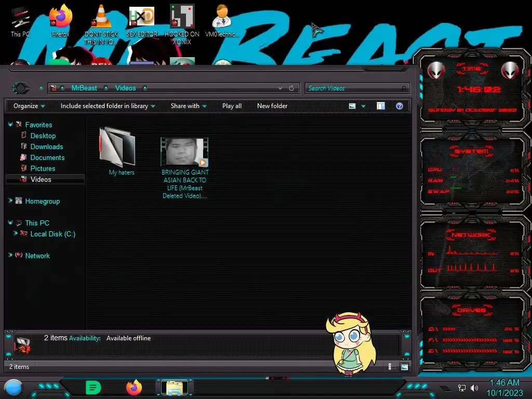Refresh the Videos folder view

[x=291, y=88]
